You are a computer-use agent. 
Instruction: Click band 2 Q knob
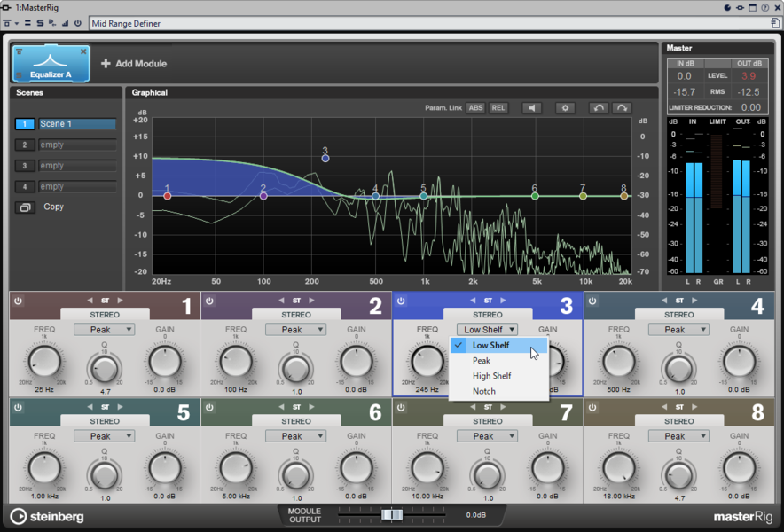coord(296,369)
